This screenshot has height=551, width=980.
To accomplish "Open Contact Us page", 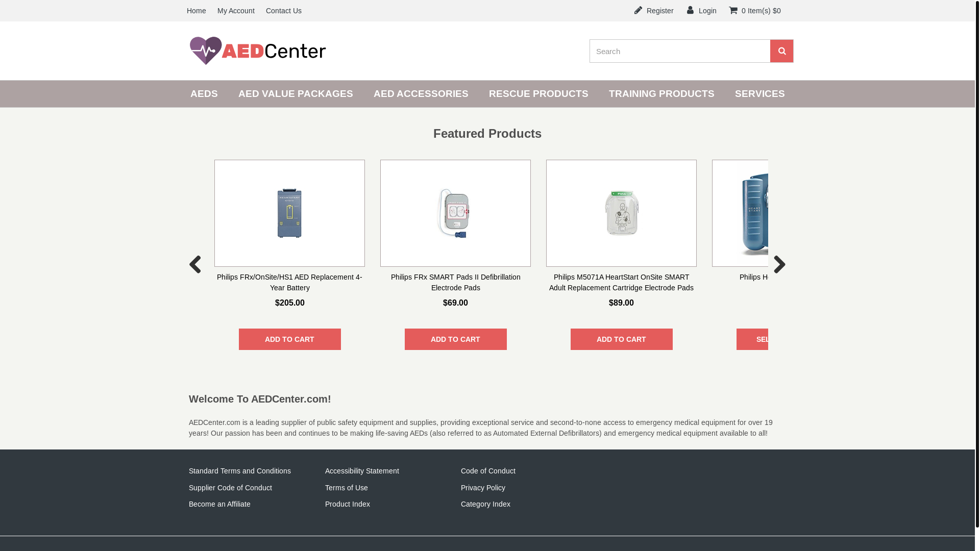I will coord(284,11).
